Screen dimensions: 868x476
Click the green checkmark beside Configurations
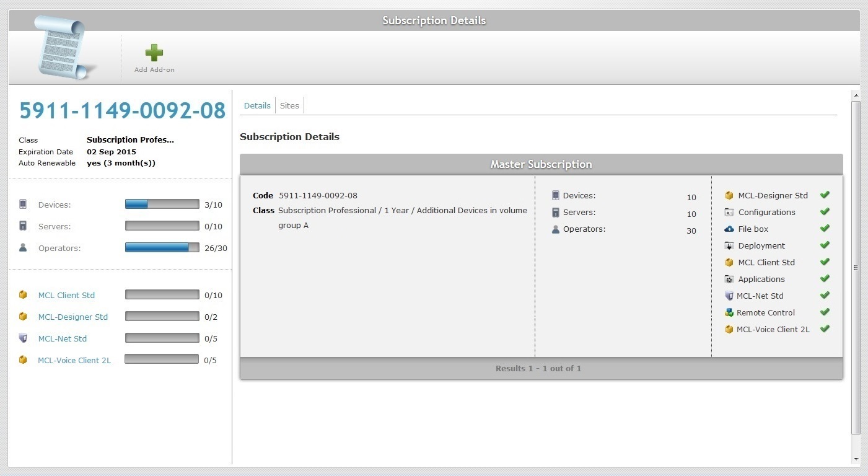825,211
